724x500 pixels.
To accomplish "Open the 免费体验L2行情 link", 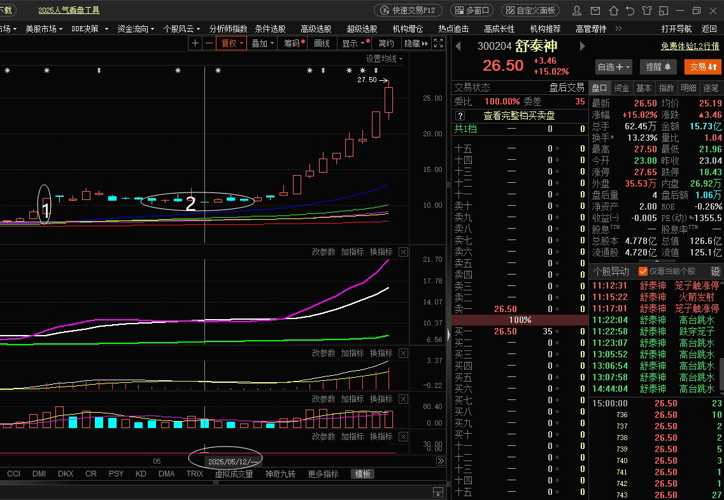I will point(690,46).
